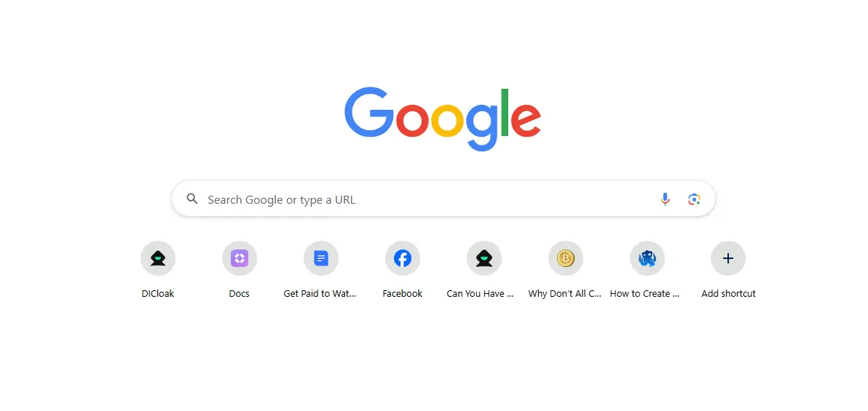Click the "Docs" text label
Viewport: 868px width, 411px height.
coord(239,294)
